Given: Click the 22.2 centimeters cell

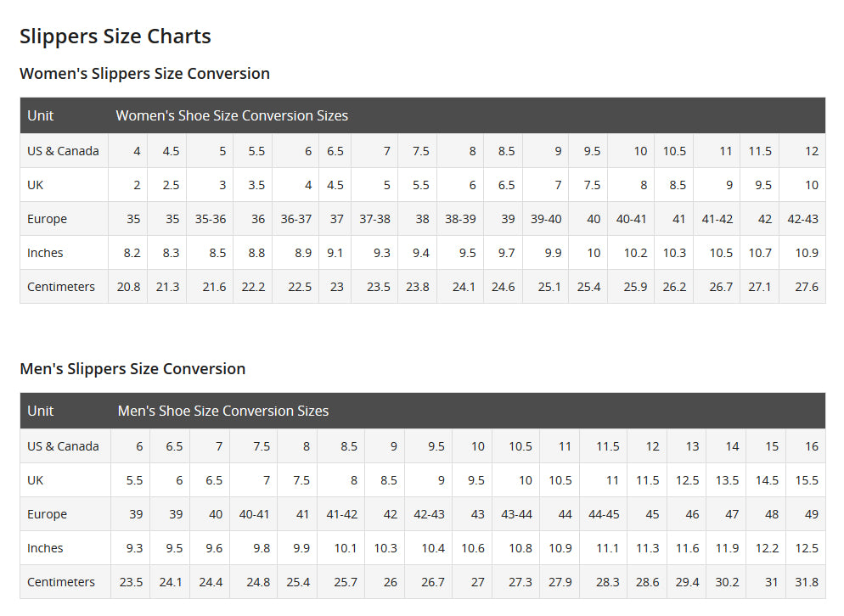Looking at the screenshot, I should (253, 287).
